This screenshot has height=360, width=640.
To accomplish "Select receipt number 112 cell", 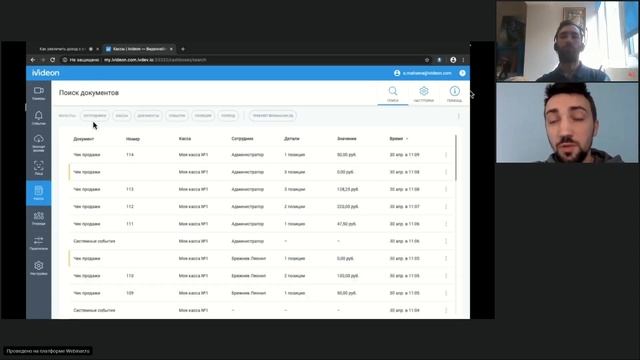I will point(130,207).
